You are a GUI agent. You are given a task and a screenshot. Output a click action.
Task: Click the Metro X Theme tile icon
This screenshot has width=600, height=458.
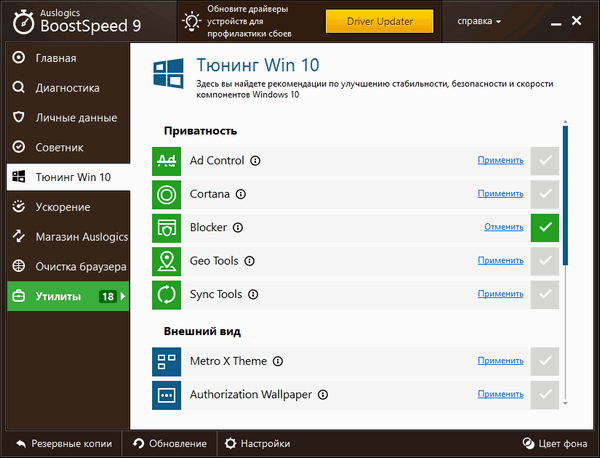(x=166, y=362)
